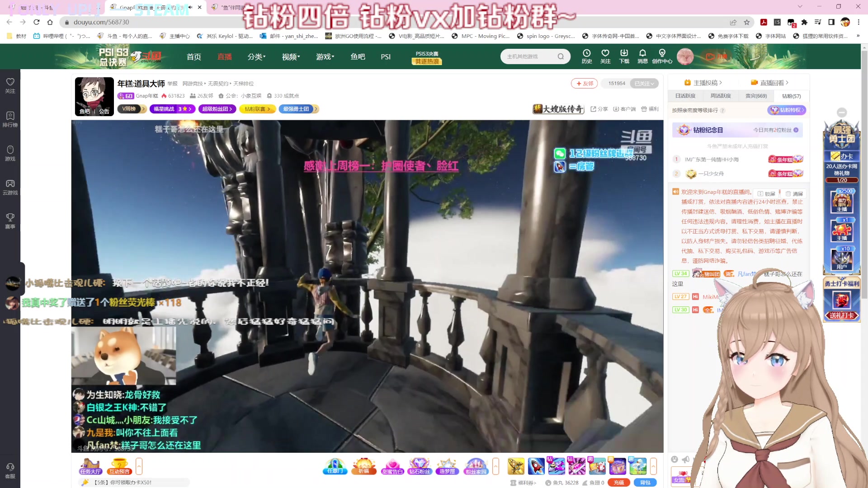Screen dimensions: 868x488
Task: Collapse the 最强勇士团 side widget
Action: click(842, 112)
